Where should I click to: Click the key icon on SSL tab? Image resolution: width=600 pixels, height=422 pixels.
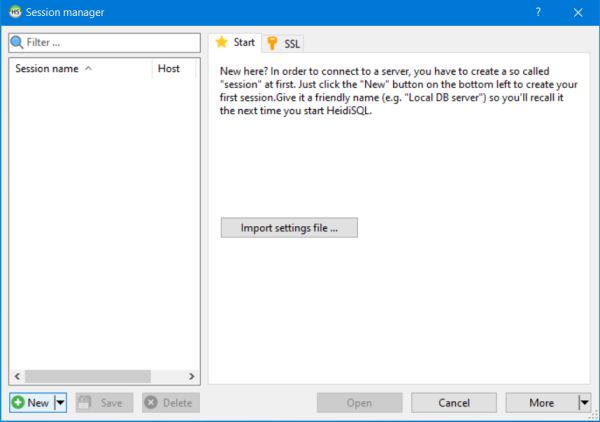(272, 43)
